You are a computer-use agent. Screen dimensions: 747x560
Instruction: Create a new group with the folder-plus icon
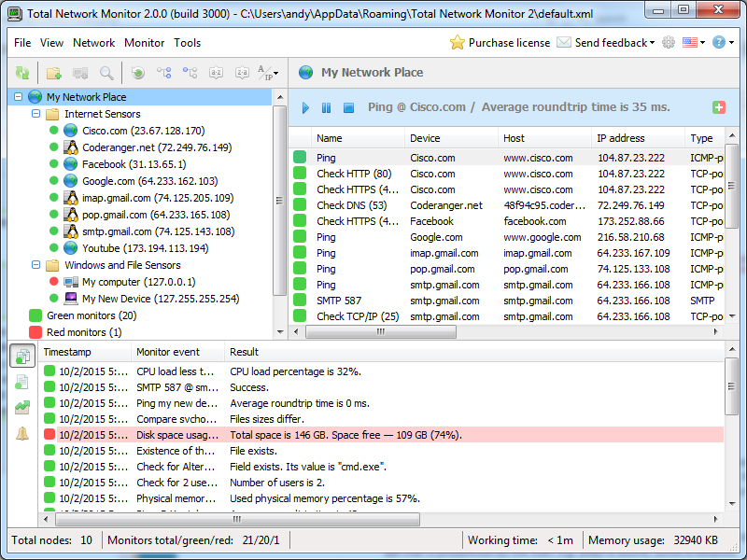pos(54,73)
